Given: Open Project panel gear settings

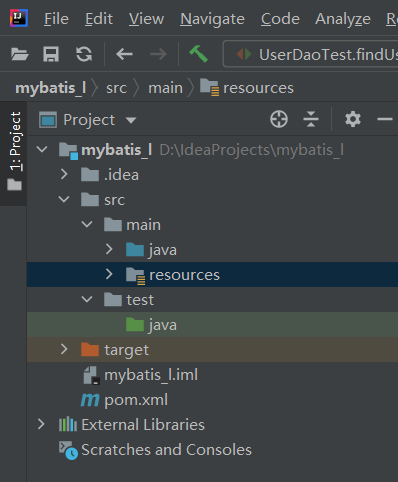Looking at the screenshot, I should coord(353,119).
